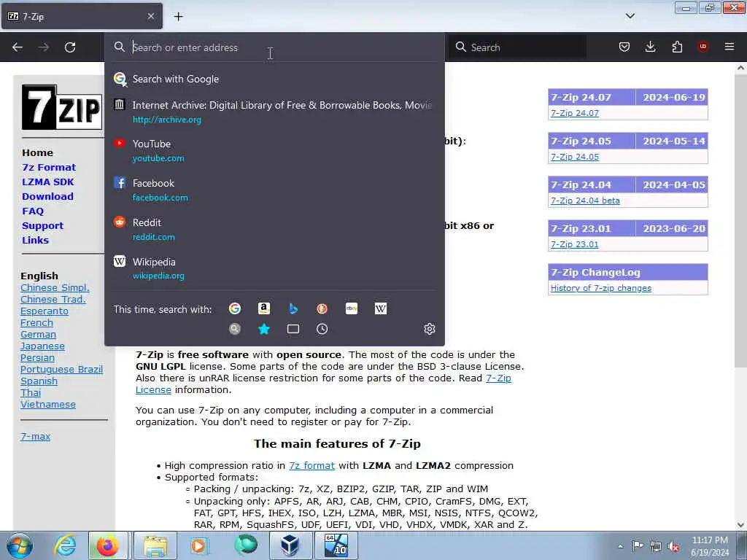The image size is (747, 560).
Task: Open the 7-max link
Action: point(35,436)
